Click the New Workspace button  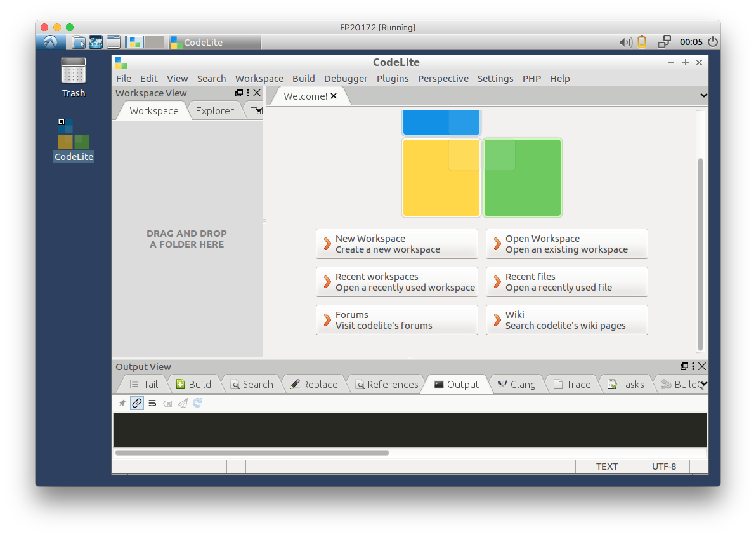(x=396, y=244)
